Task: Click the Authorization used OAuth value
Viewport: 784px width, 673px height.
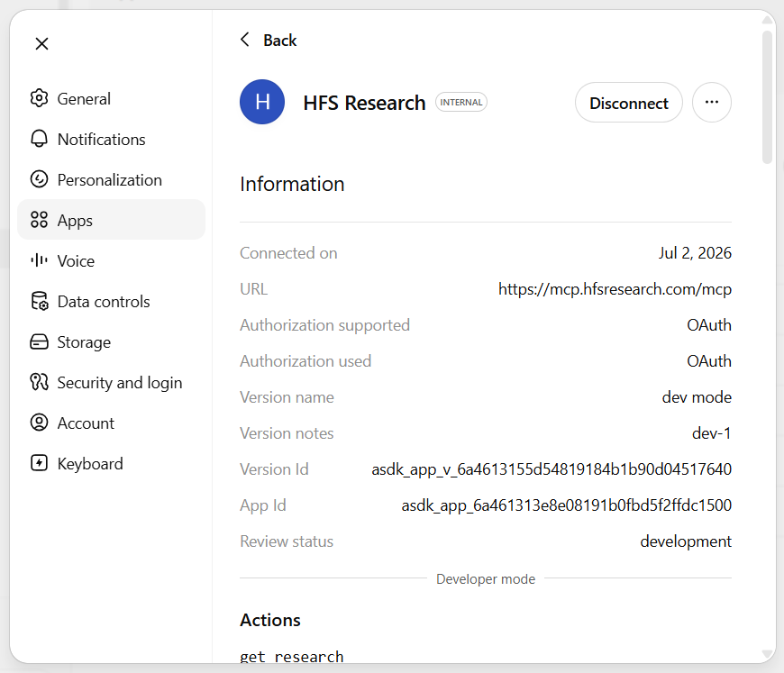Action: [709, 361]
